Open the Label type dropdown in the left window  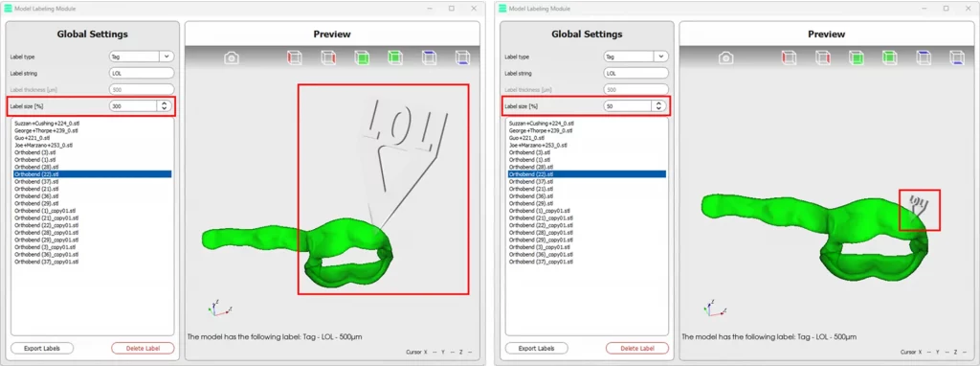pos(142,57)
